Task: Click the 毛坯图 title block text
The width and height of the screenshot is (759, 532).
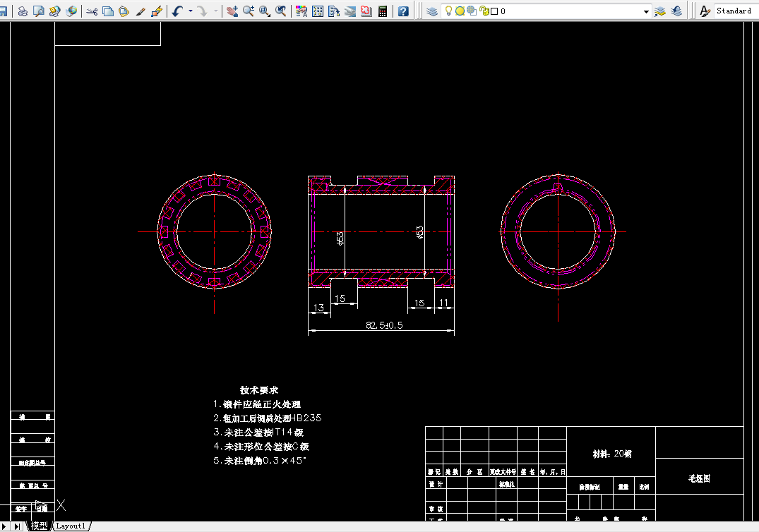Action: [700, 478]
